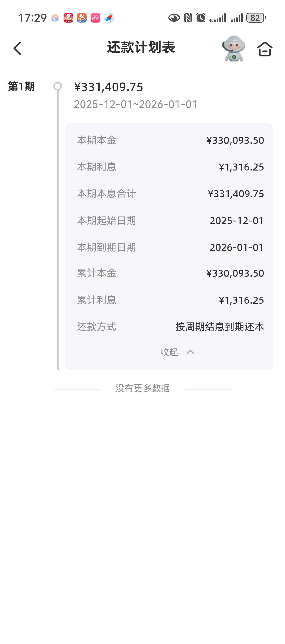
Task: Tap the date range 2025-12-01~2026-01-01
Action: (136, 104)
